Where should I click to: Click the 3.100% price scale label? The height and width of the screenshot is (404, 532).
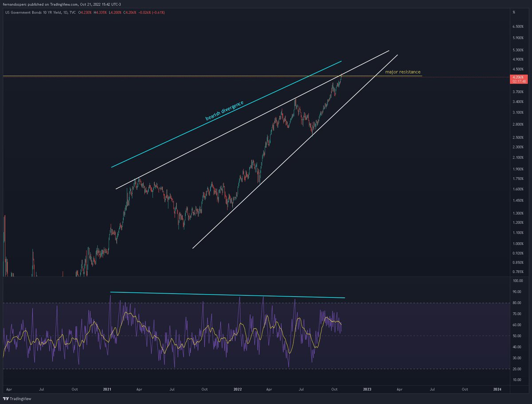point(518,113)
